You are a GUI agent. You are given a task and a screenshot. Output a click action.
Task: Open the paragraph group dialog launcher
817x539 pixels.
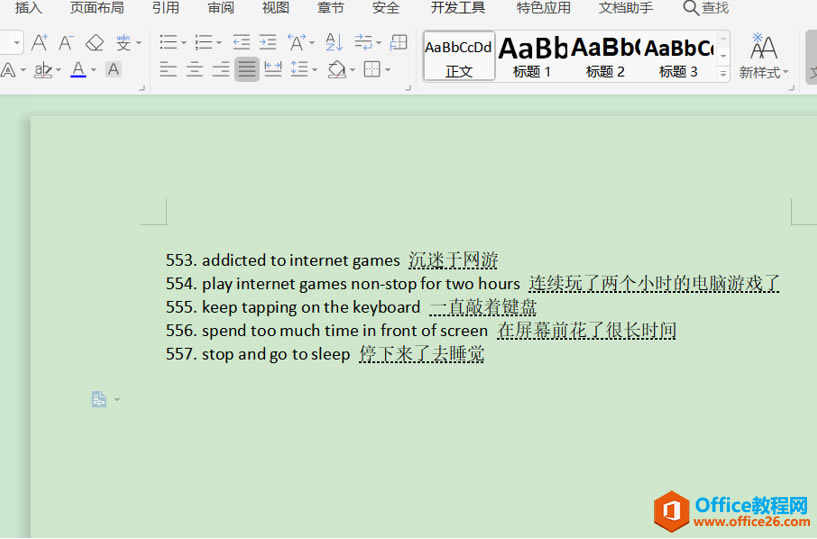click(408, 89)
